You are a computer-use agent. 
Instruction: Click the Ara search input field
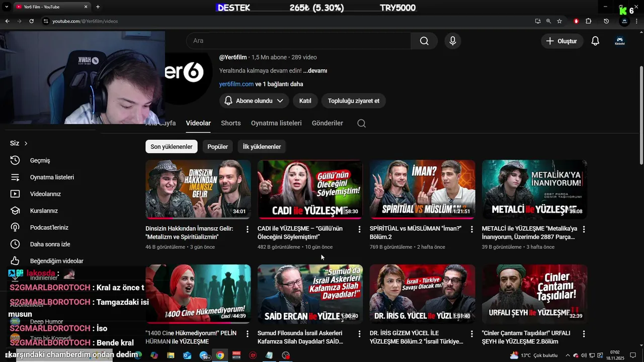coord(299,41)
